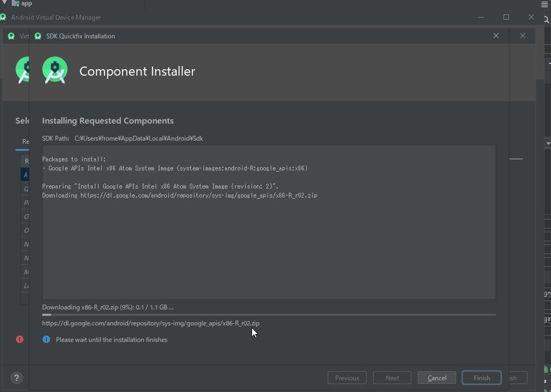Image resolution: width=551 pixels, height=392 pixels.
Task: Click the SDK Quickfix Installation title bar icon
Action: (38, 36)
